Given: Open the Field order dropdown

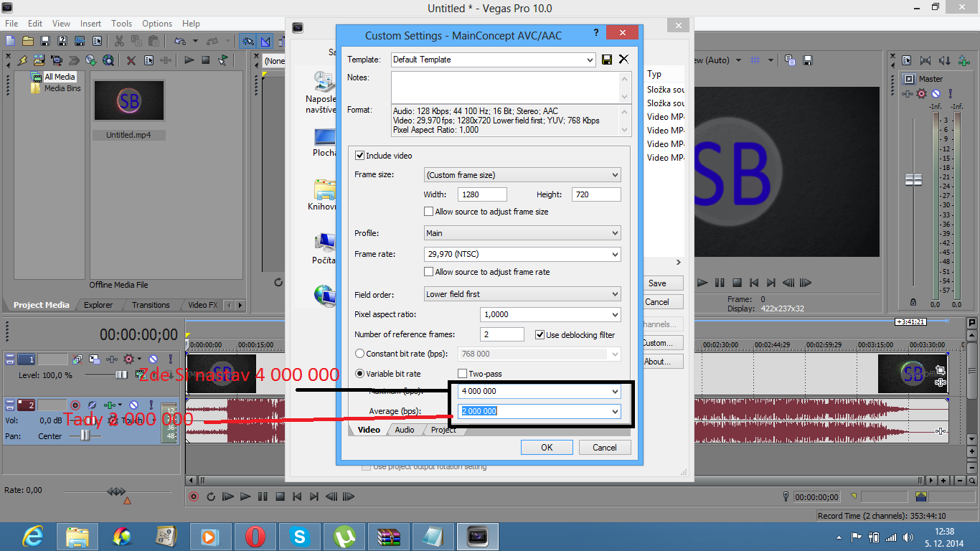Looking at the screenshot, I should pos(522,294).
